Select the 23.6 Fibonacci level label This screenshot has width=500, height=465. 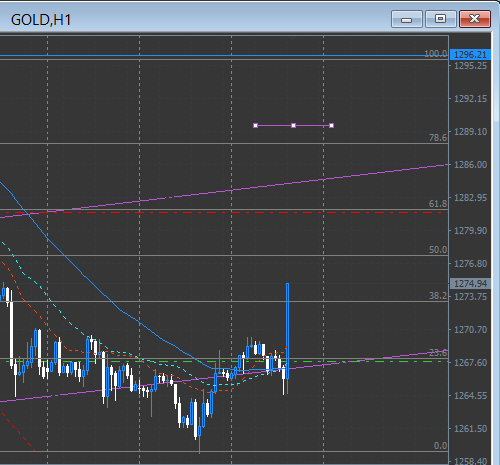click(x=438, y=352)
